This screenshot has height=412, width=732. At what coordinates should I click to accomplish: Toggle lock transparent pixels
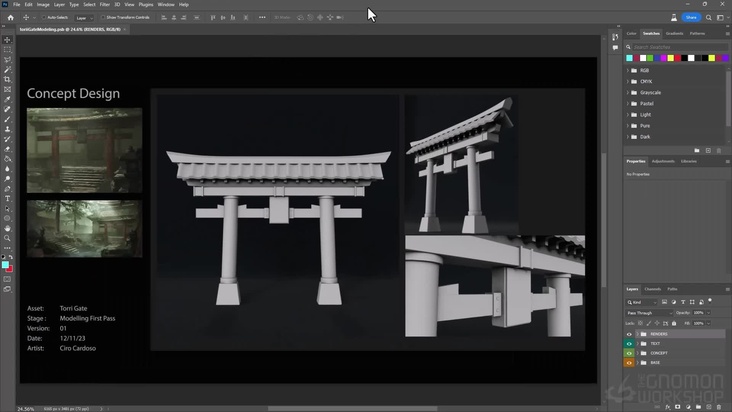click(x=640, y=323)
